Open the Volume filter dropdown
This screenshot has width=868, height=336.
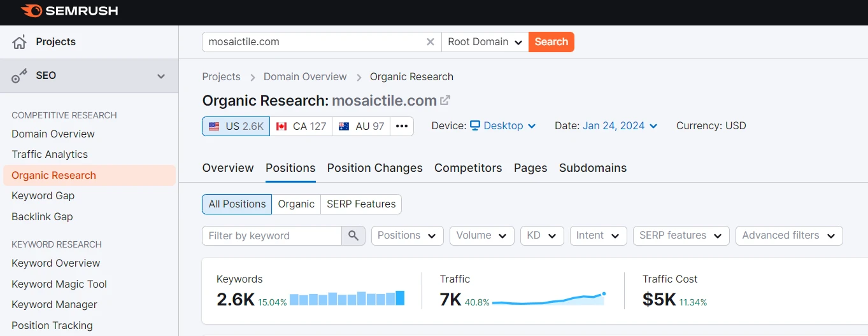tap(482, 235)
